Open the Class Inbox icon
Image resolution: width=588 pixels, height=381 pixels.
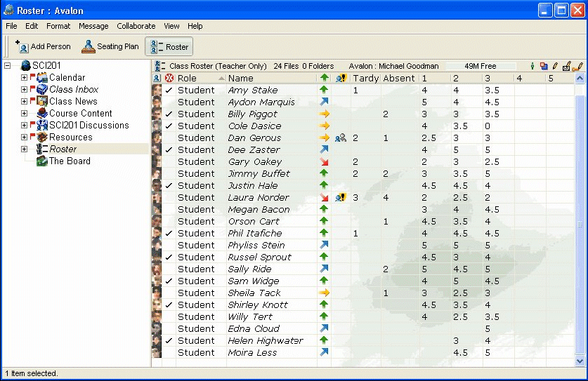point(42,90)
